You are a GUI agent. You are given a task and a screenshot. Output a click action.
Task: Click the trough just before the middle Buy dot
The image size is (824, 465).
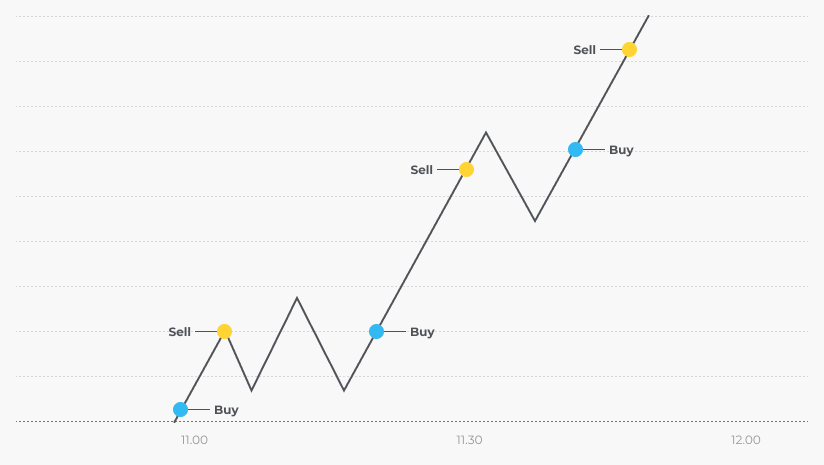pos(344,390)
